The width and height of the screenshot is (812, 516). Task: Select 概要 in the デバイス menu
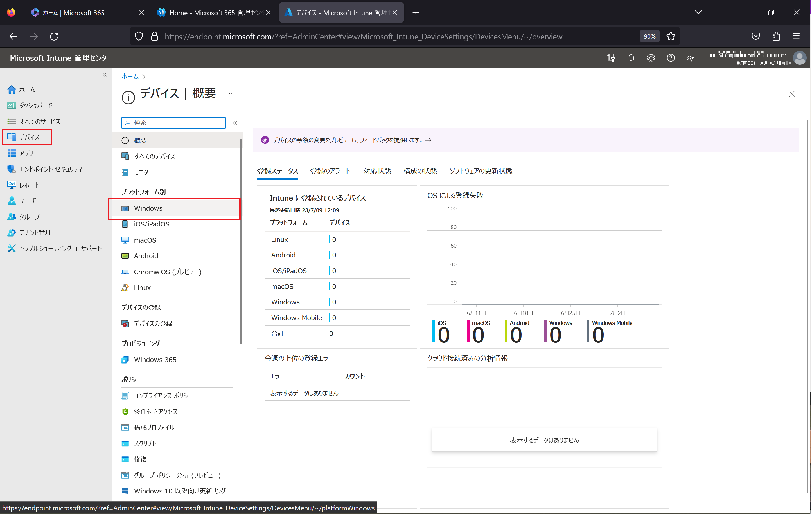(x=177, y=141)
